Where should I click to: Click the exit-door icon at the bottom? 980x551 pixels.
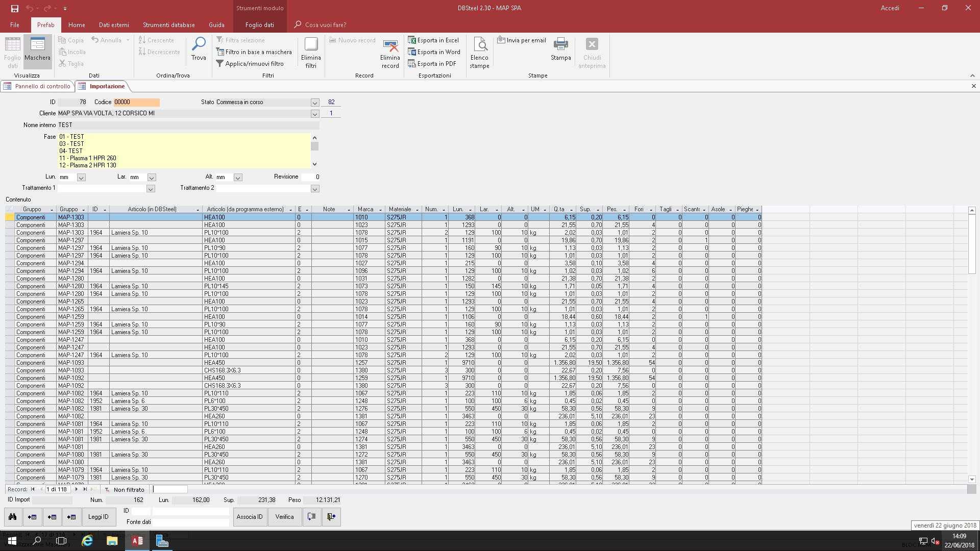point(331,517)
